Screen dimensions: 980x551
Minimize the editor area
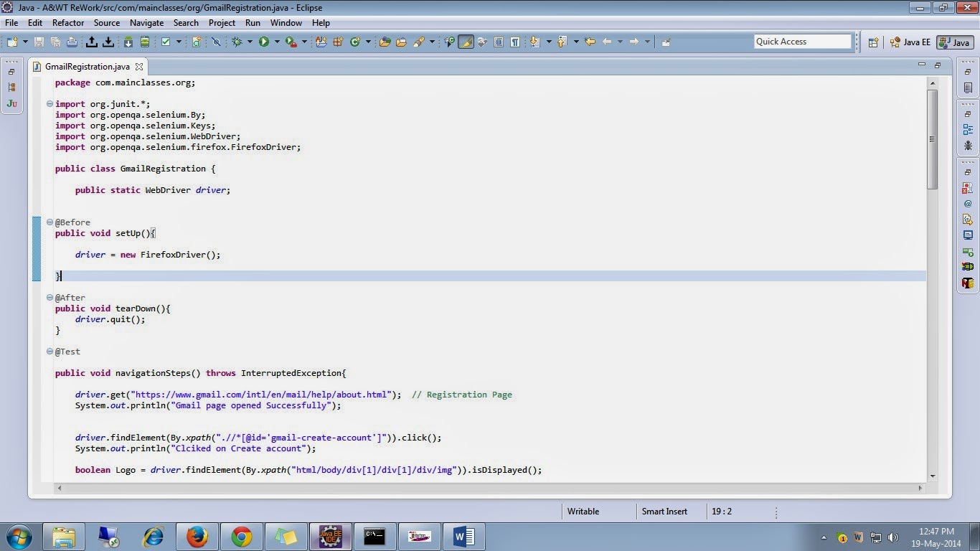(x=922, y=65)
